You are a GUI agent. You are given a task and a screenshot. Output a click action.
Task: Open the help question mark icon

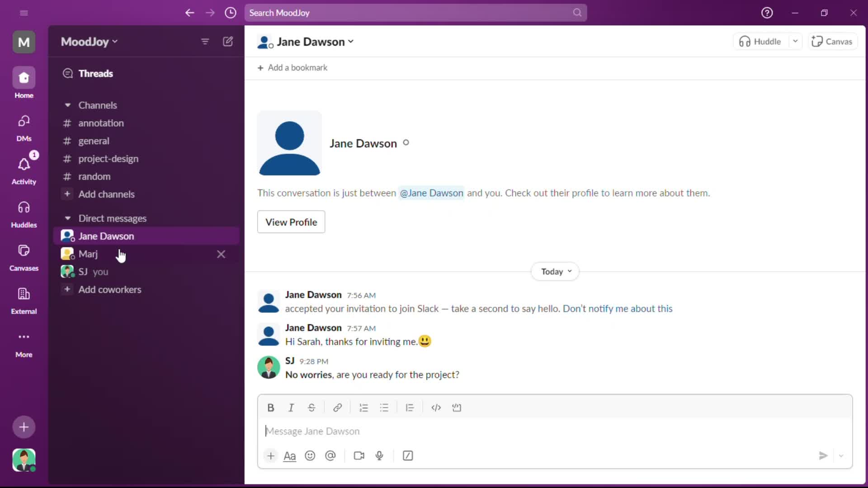tap(767, 13)
